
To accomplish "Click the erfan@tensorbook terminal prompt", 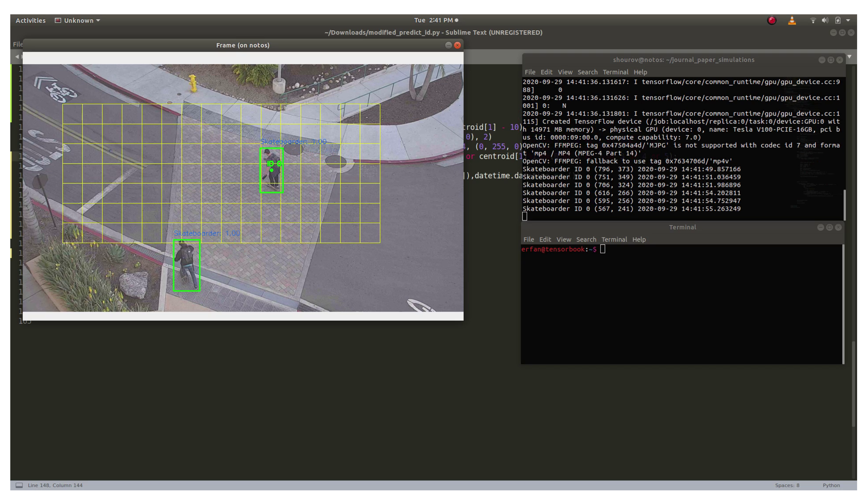I will click(558, 249).
